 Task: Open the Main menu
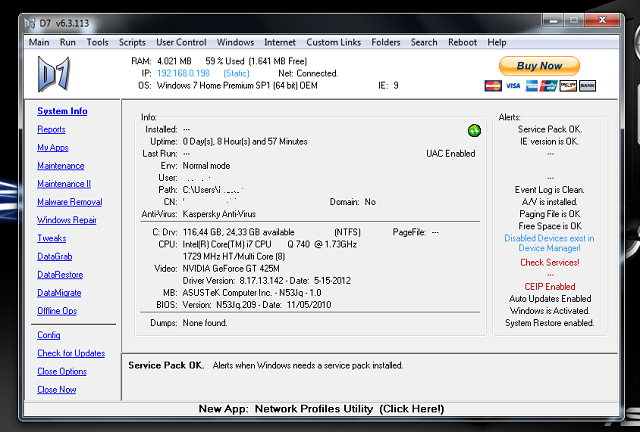coord(39,42)
